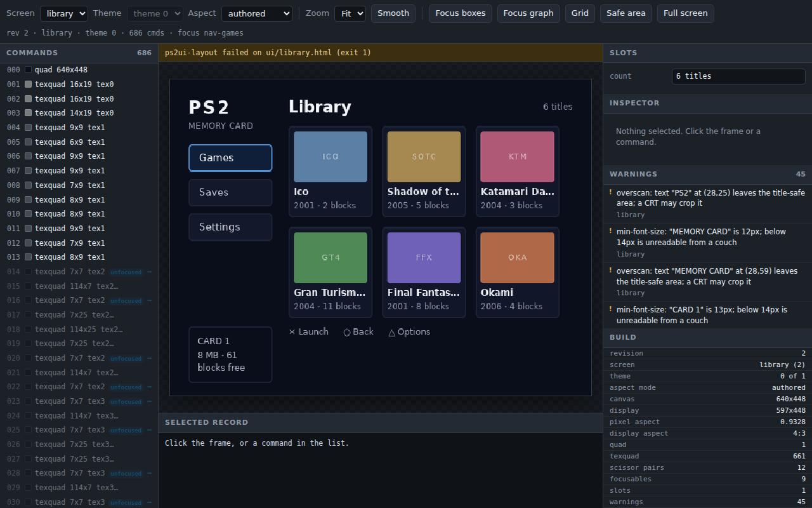Screen dimensions: 812x508
Task: Click color swatch of command 003 texquad 14x19
Action: [28, 113]
